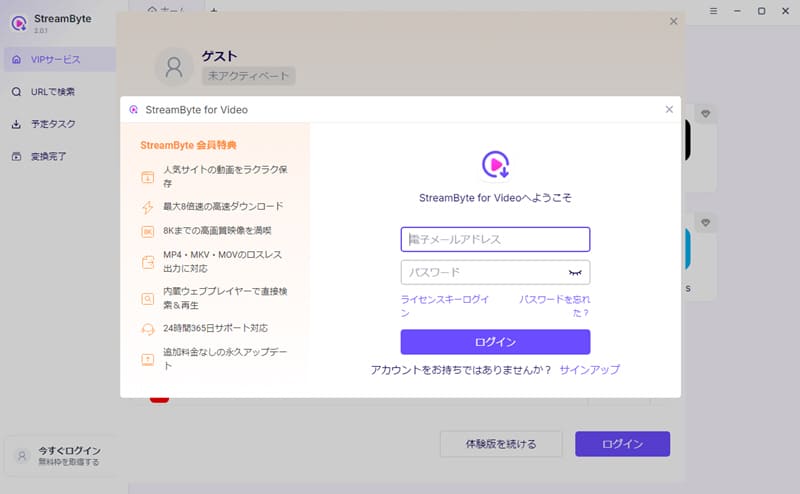800x494 pixels.
Task: Click the ゲスト profile avatar
Action: 174,67
